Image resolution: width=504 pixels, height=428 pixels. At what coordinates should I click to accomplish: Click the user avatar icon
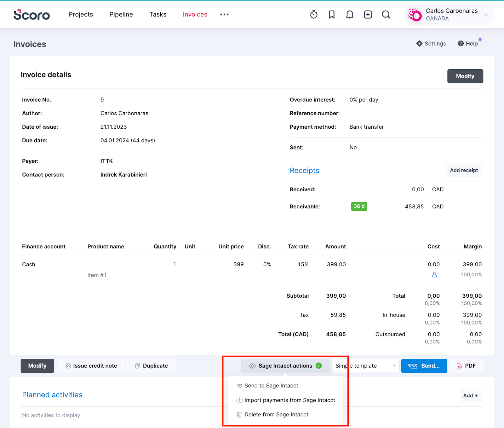[415, 14]
